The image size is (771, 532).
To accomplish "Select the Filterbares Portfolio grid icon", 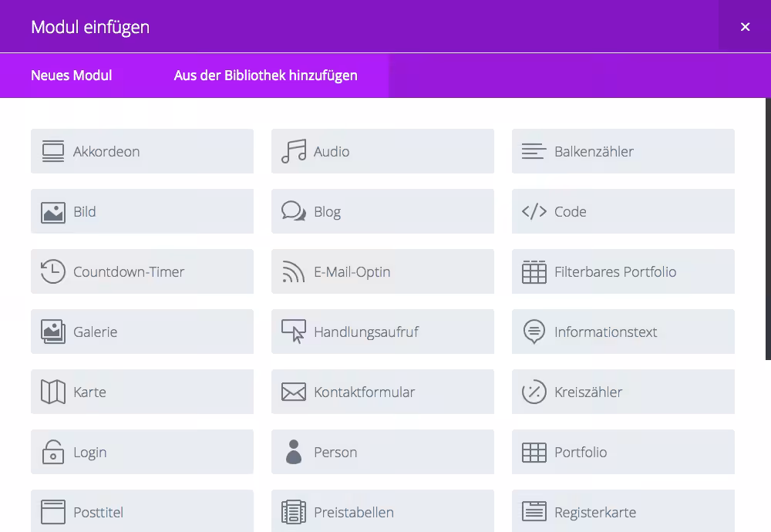I will tap(534, 272).
